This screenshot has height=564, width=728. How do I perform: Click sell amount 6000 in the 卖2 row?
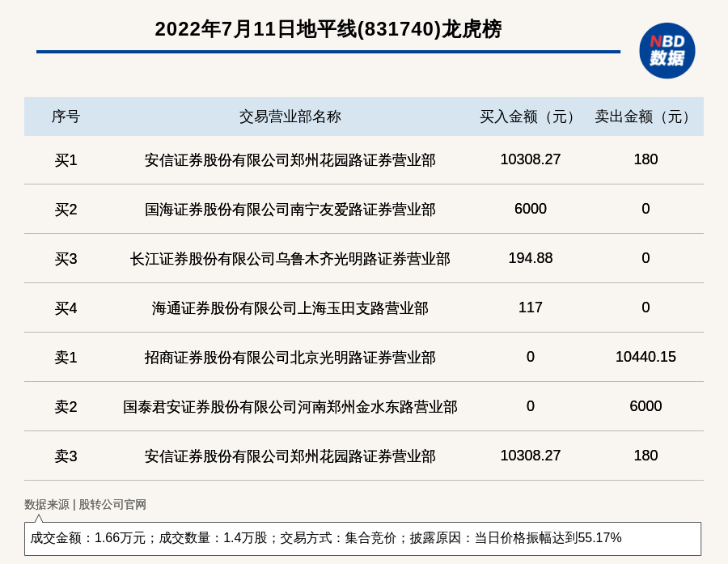click(x=645, y=405)
